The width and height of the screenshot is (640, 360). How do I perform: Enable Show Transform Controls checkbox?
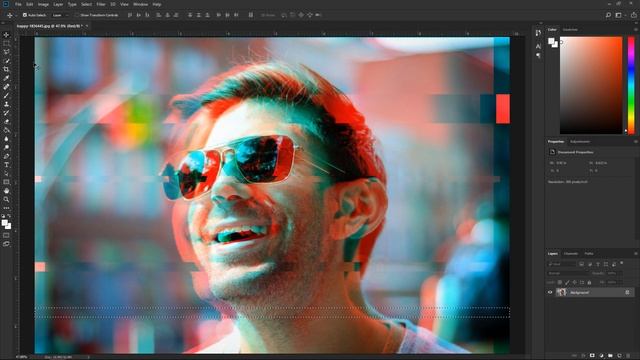(77, 15)
